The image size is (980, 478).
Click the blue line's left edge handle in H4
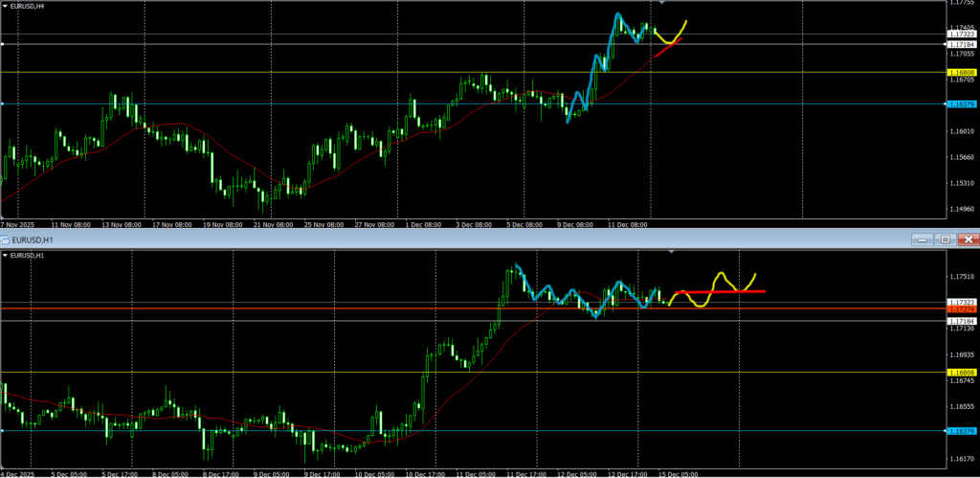3,103
